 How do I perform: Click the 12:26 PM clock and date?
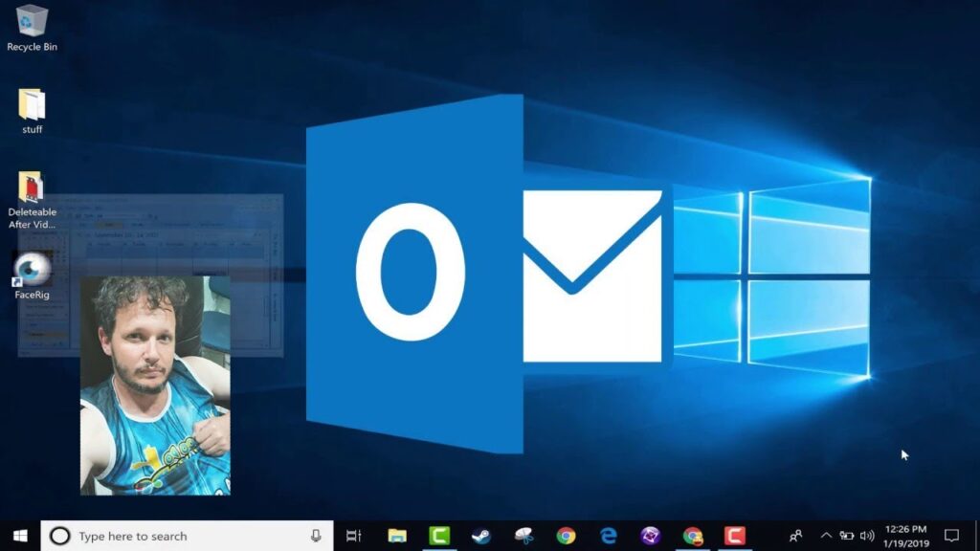click(x=906, y=536)
